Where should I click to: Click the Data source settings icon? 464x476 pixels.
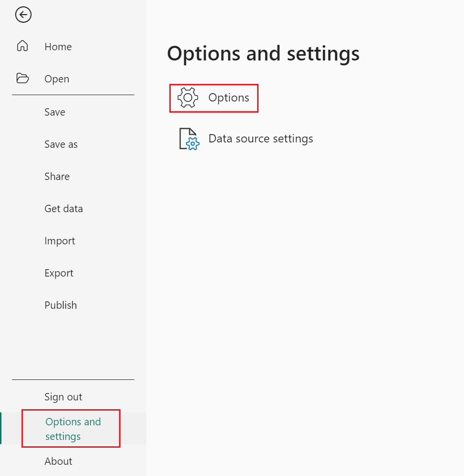pos(188,138)
